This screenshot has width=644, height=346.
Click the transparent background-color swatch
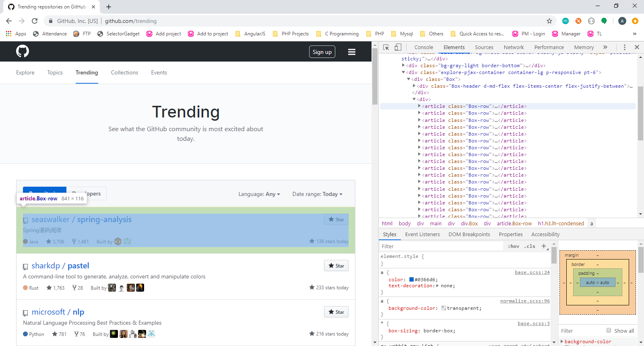(x=444, y=308)
